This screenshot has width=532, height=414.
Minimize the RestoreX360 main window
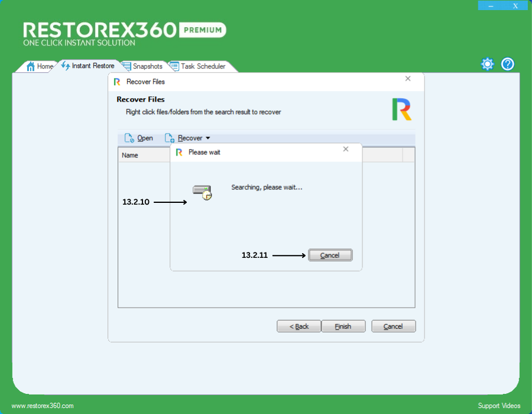[491, 6]
